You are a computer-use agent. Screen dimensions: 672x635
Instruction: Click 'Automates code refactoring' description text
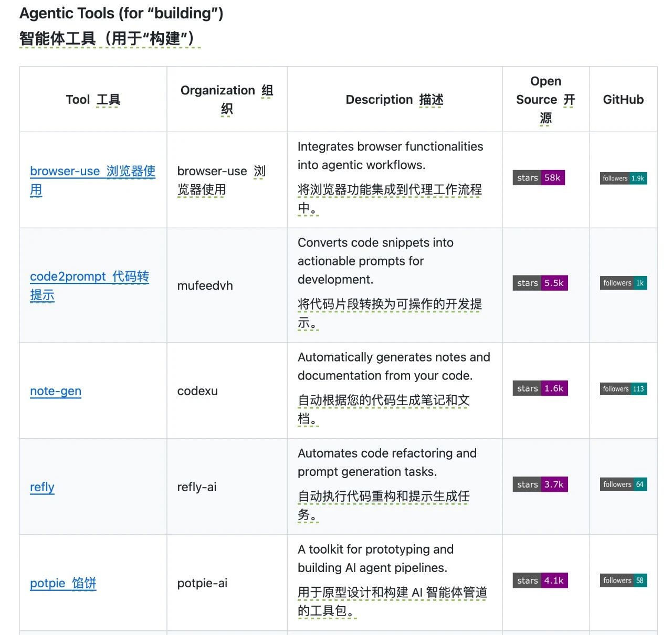click(387, 462)
